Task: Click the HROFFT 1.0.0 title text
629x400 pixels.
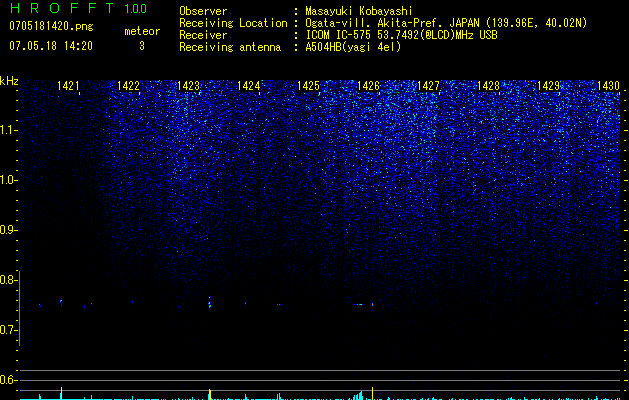Action: point(78,8)
